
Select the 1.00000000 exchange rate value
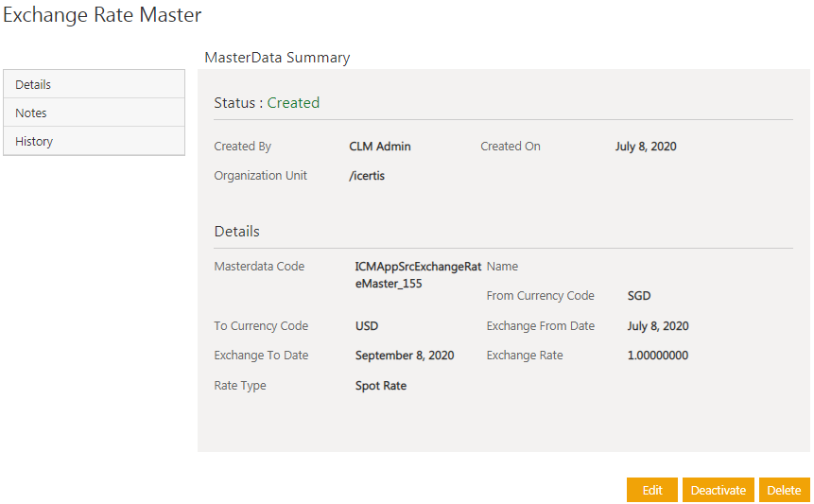click(658, 356)
